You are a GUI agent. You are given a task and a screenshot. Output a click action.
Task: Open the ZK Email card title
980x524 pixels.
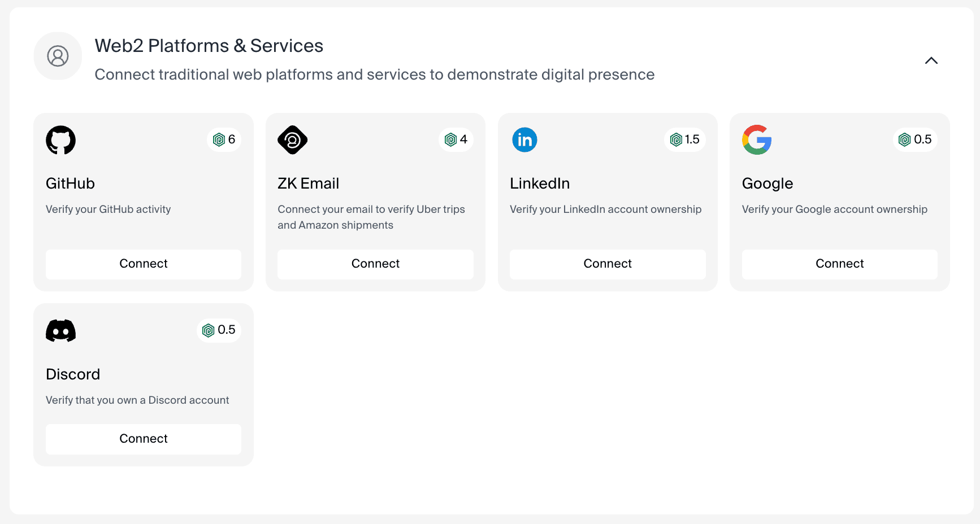point(309,184)
